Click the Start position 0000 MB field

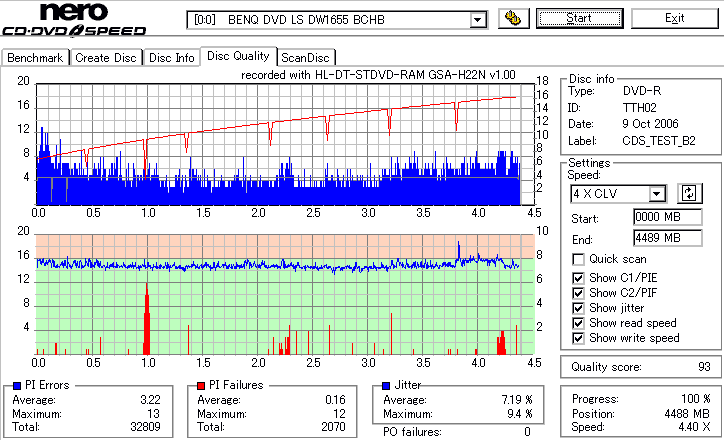coord(668,217)
